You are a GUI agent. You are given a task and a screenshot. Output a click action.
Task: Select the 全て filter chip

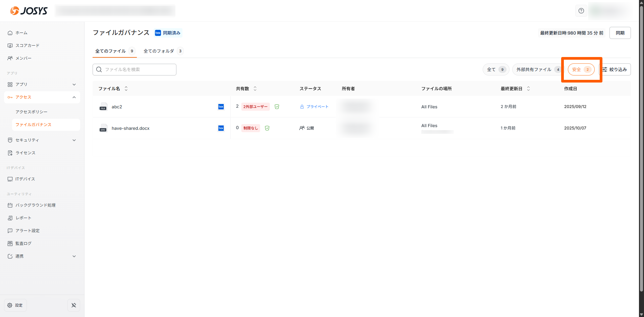pos(496,69)
